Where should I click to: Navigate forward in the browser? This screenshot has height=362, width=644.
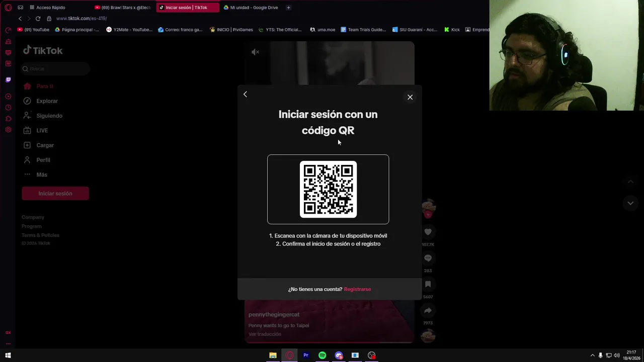click(x=29, y=19)
